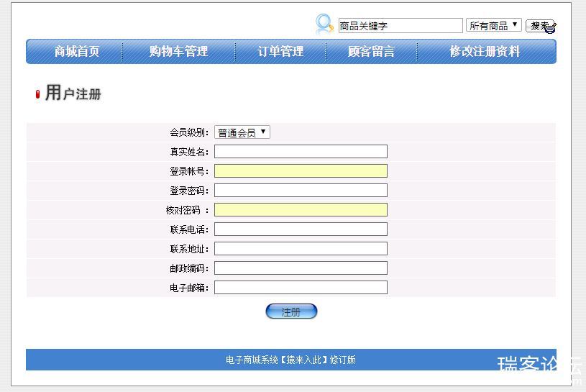Open 顾客留言 menu item

371,52
